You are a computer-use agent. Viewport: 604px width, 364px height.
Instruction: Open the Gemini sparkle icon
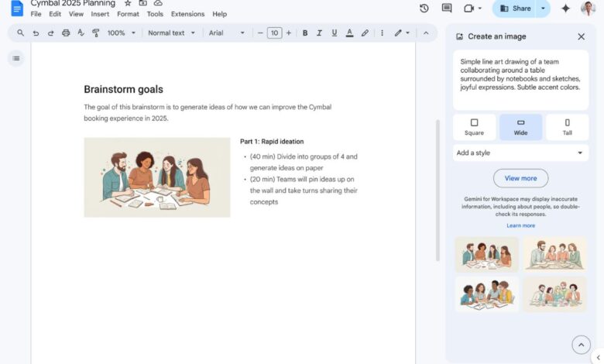pos(565,8)
